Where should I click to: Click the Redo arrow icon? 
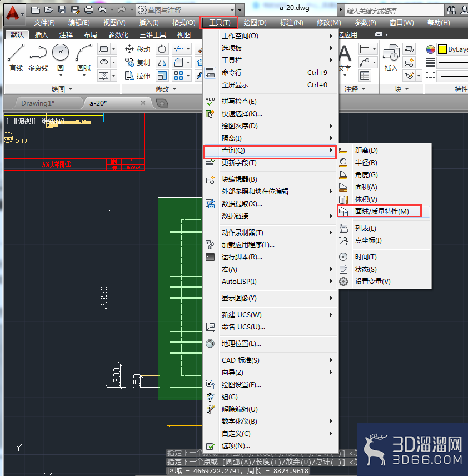tap(122, 10)
